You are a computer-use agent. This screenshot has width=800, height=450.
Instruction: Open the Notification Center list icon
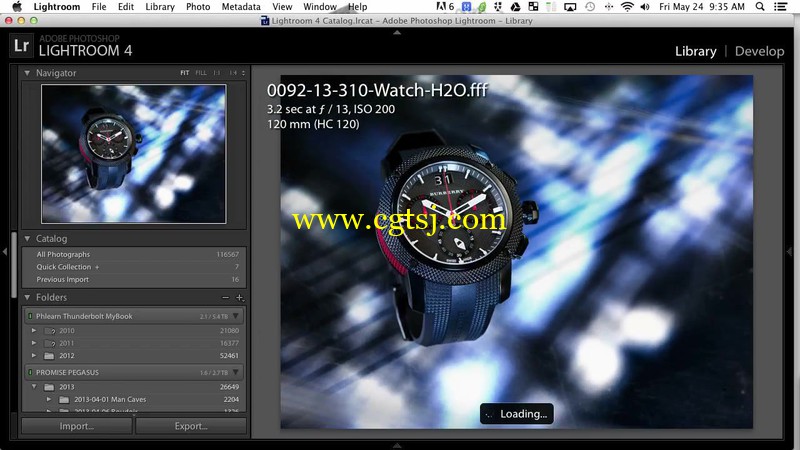780,7
